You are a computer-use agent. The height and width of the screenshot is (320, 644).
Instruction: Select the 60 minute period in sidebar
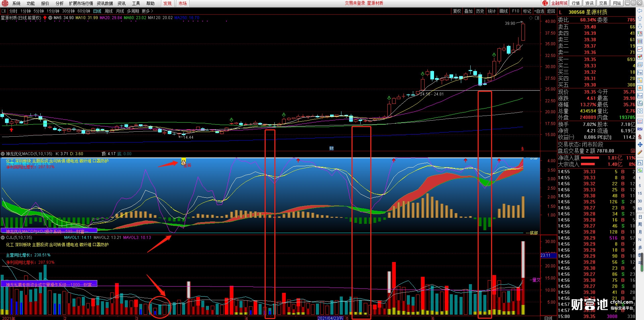(x=640, y=209)
